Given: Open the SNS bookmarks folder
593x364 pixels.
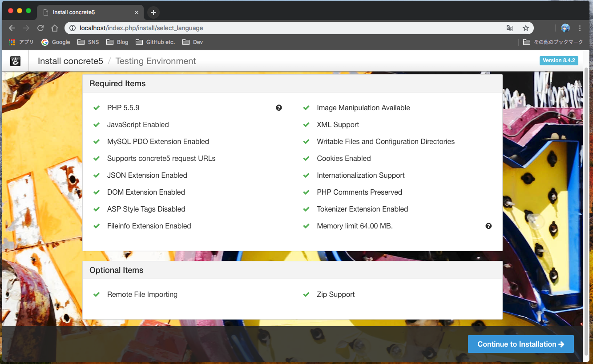Looking at the screenshot, I should point(88,42).
